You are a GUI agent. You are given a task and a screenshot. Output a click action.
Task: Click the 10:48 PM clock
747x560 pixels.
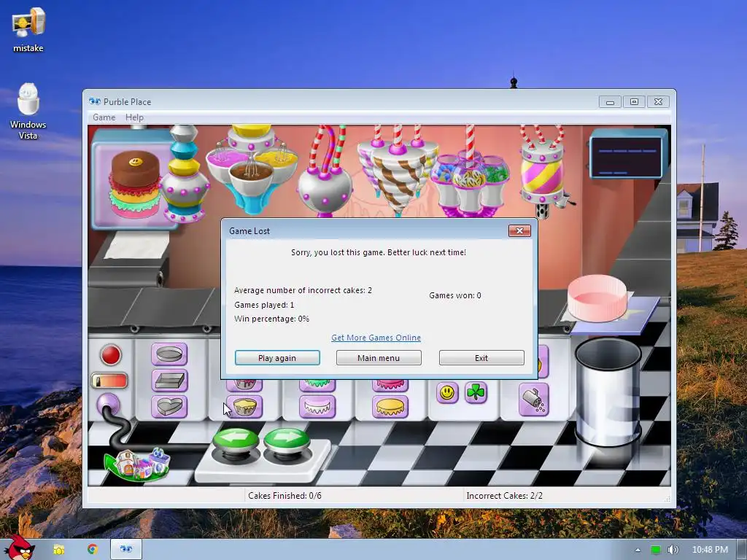point(710,550)
